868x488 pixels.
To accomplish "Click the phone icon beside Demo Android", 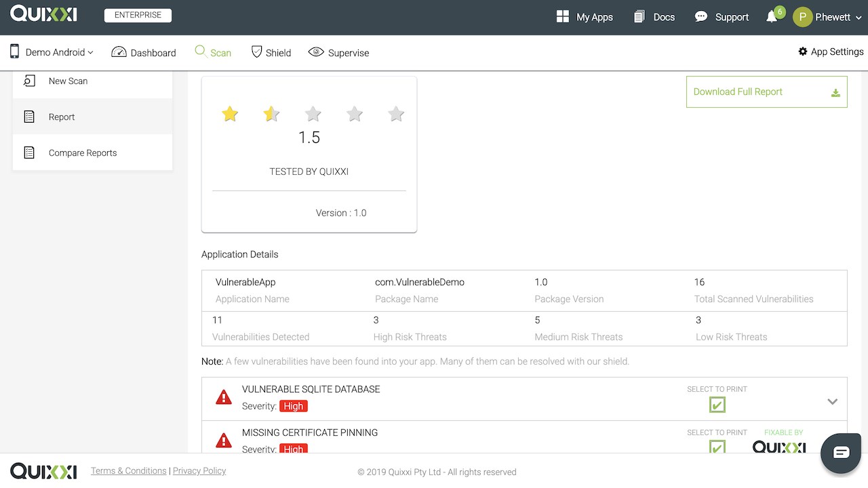I will tap(14, 52).
